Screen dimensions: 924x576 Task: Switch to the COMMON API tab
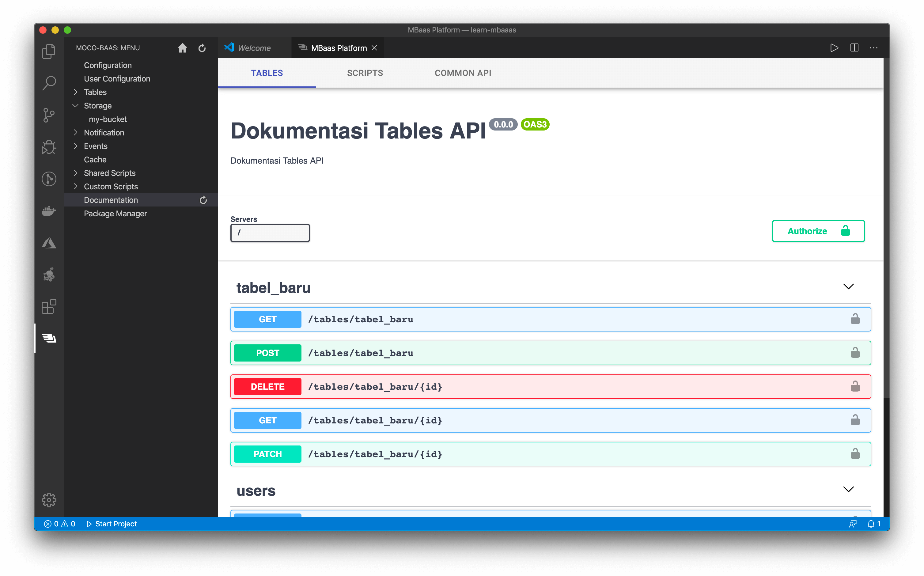coord(463,73)
